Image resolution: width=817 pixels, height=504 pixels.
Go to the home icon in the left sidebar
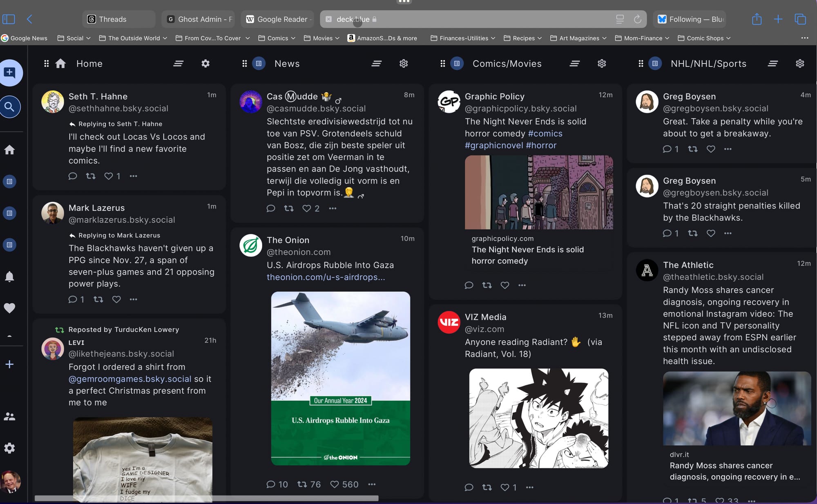(x=9, y=150)
